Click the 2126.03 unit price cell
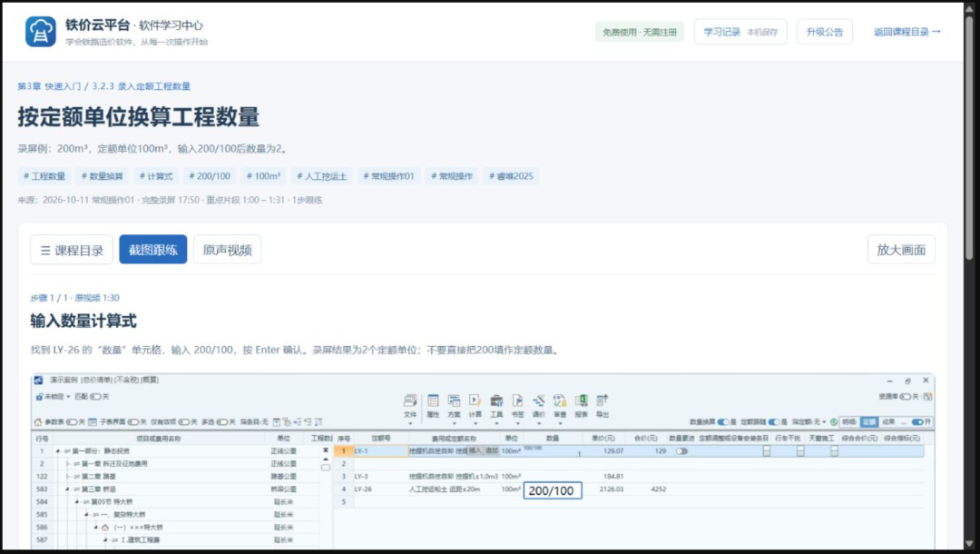The width and height of the screenshot is (980, 554). pos(611,489)
